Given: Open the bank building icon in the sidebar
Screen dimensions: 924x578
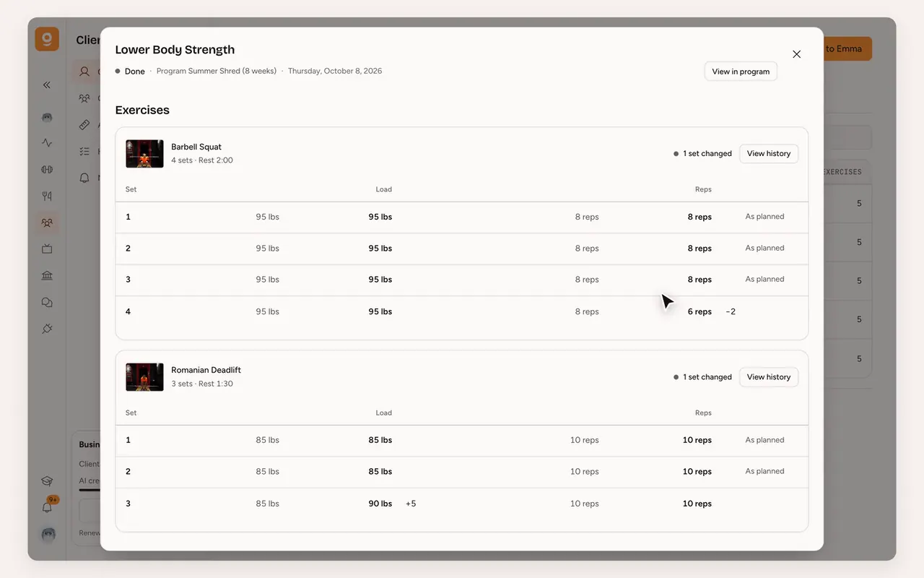Looking at the screenshot, I should tap(47, 275).
